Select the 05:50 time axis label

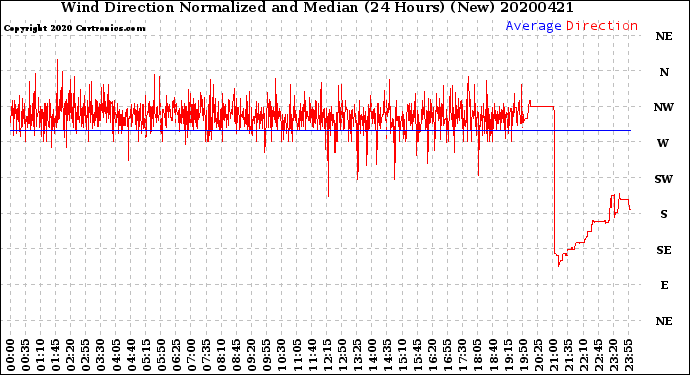(161, 355)
